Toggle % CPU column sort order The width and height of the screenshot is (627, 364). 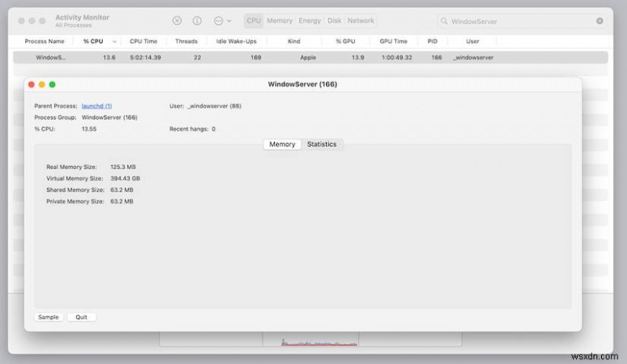tap(99, 41)
